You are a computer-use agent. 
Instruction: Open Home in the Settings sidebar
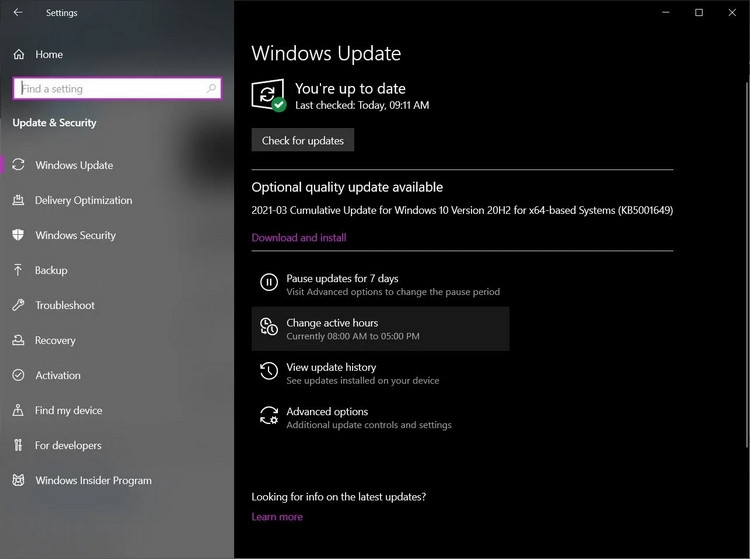click(x=49, y=55)
